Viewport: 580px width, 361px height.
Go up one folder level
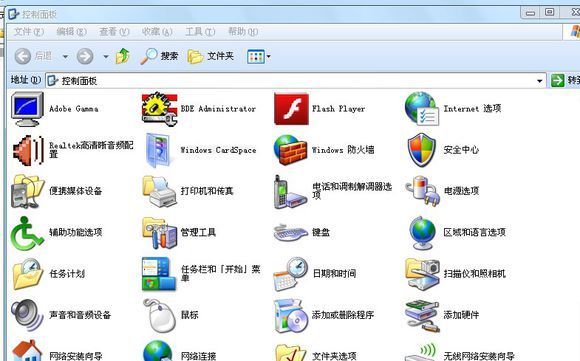[123, 56]
